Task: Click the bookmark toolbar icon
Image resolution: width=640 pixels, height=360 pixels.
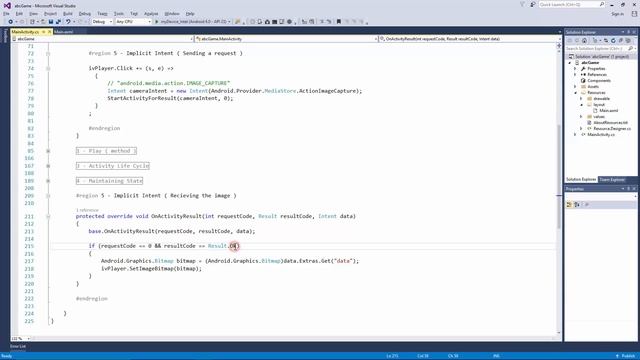Action: coord(339,22)
